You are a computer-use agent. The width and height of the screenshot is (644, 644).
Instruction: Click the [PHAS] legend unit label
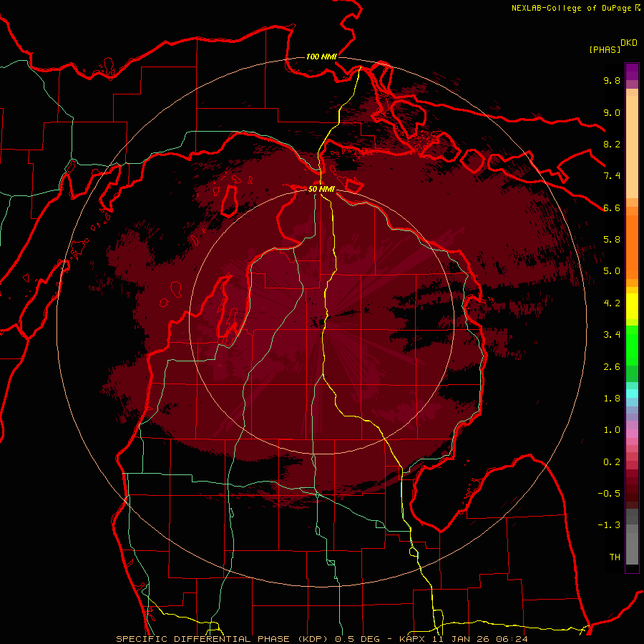pyautogui.click(x=605, y=49)
